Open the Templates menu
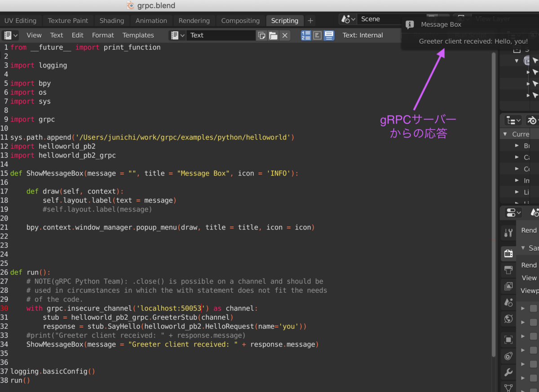 138,35
